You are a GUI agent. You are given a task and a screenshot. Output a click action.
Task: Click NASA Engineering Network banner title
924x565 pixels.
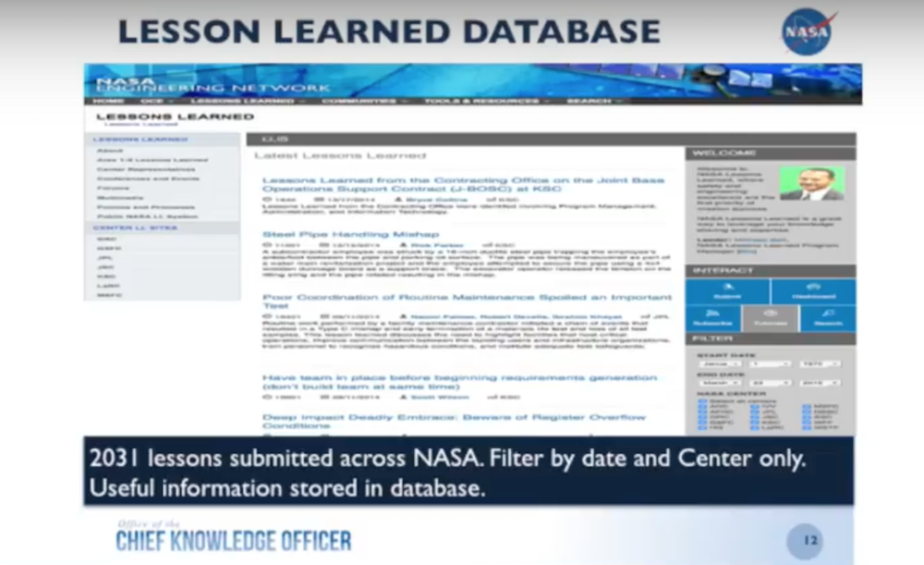213,84
